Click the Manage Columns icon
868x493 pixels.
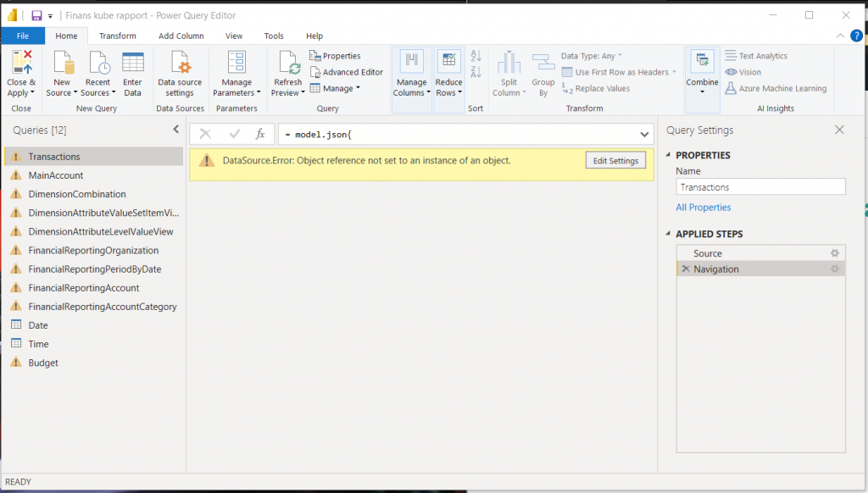[411, 61]
